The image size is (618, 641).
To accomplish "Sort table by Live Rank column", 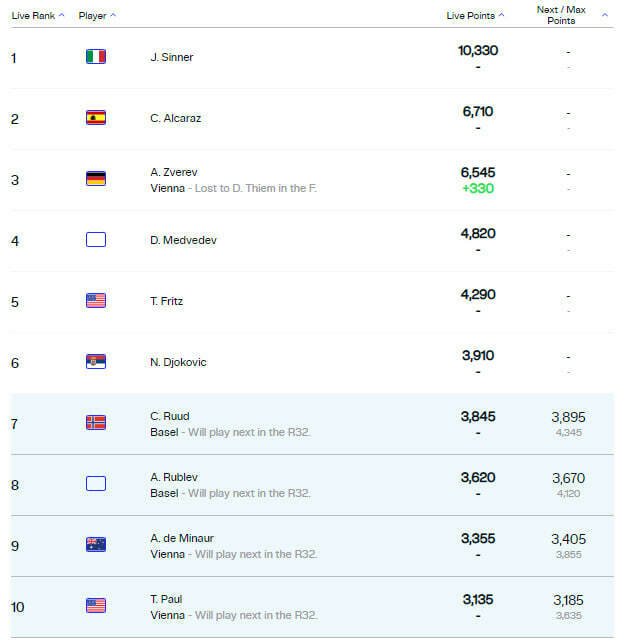I will (38, 16).
